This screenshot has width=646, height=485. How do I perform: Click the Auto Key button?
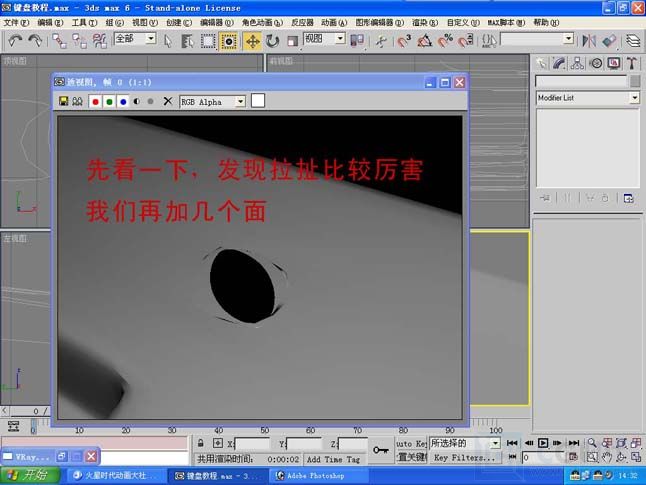click(411, 444)
